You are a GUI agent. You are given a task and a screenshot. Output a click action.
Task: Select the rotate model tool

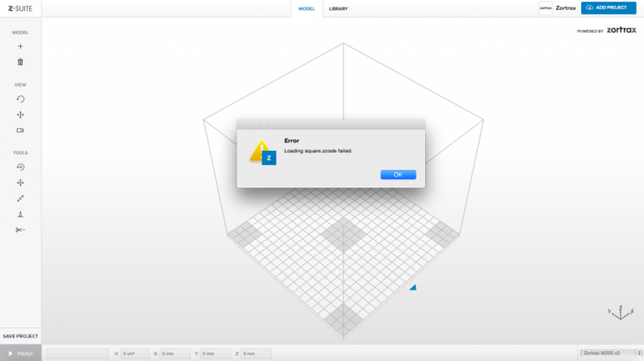[20, 167]
